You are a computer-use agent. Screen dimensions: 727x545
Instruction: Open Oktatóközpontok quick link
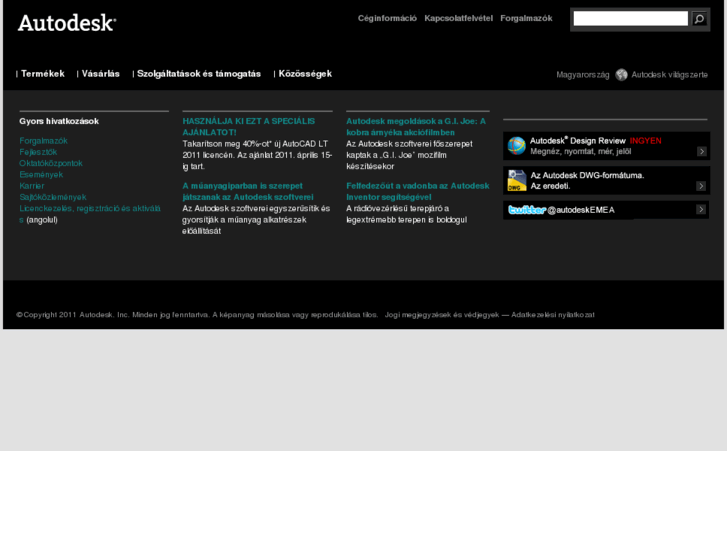51,163
